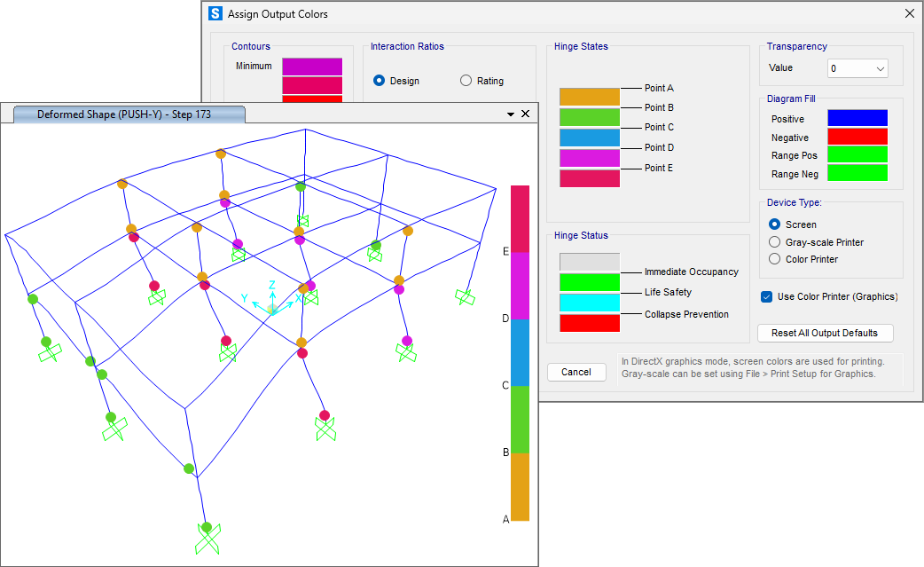This screenshot has height=567, width=924.
Task: Select the Rating radio button
Action: pyautogui.click(x=466, y=81)
